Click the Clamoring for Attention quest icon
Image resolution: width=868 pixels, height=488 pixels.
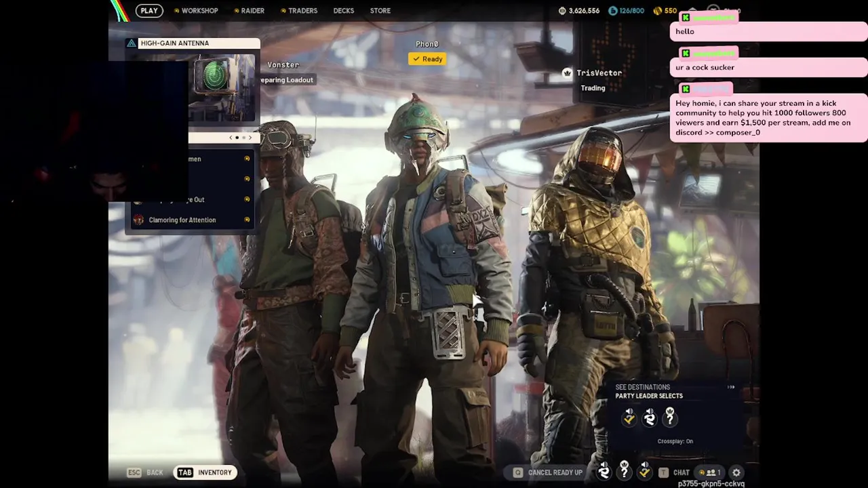tap(138, 220)
